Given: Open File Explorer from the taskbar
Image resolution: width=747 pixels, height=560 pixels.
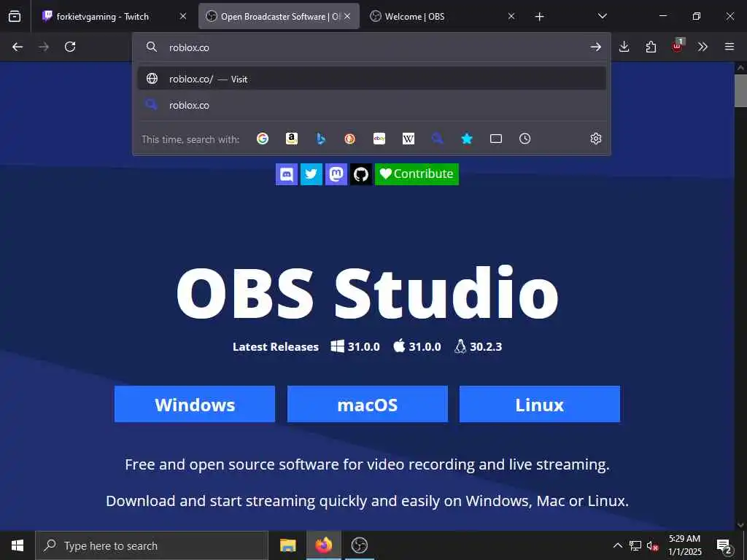Looking at the screenshot, I should 287,545.
